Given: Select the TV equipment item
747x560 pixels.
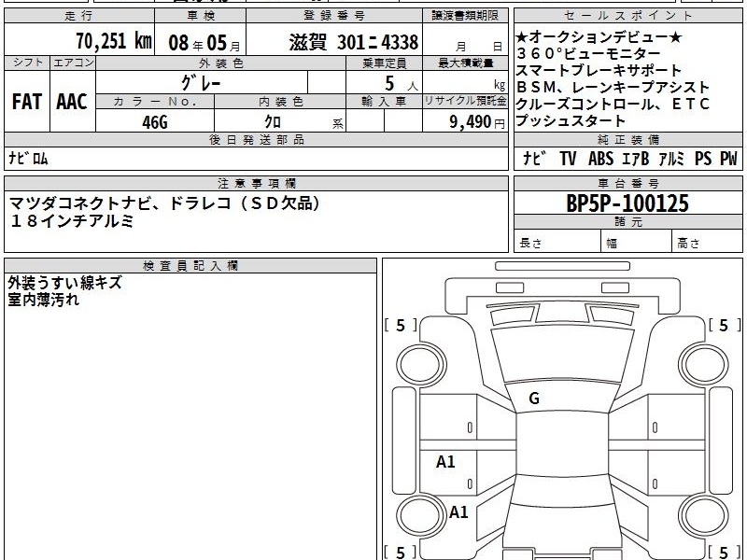Looking at the screenshot, I should click(568, 158).
